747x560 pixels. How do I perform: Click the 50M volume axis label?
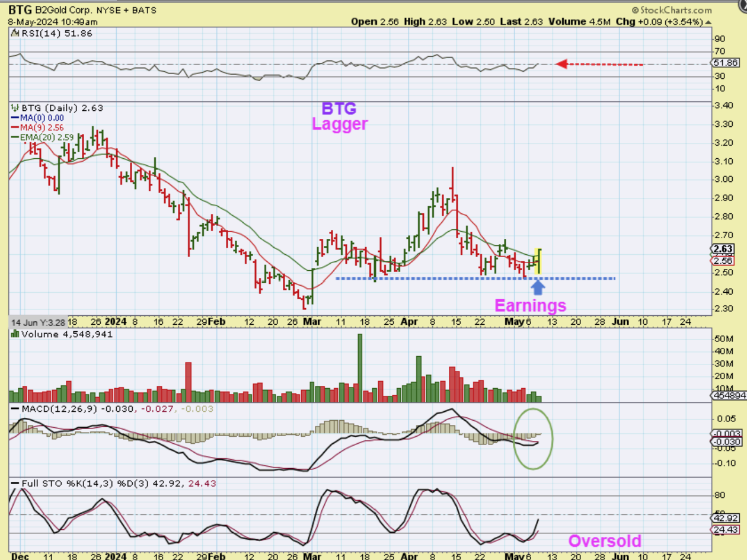click(x=724, y=338)
